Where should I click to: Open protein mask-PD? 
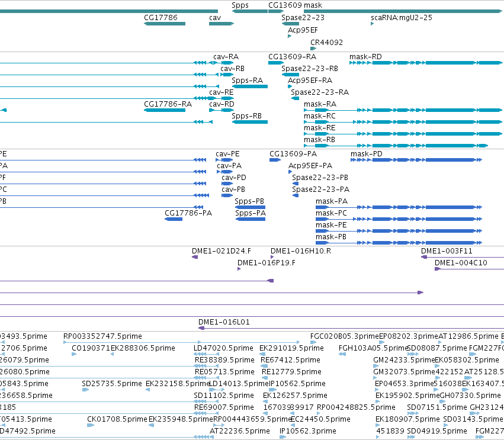point(367,154)
